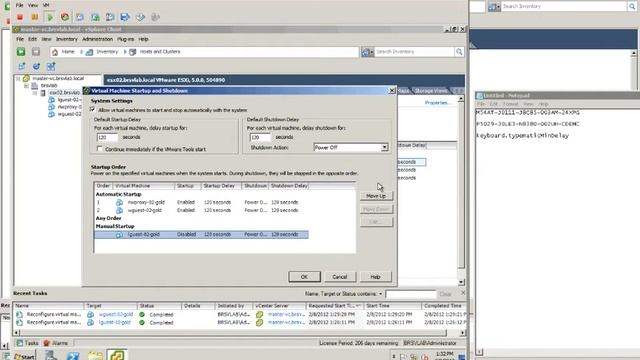Screen dimensions: 640x360
Task: Click the Recent Tasks filter text field
Action: pos(410,294)
